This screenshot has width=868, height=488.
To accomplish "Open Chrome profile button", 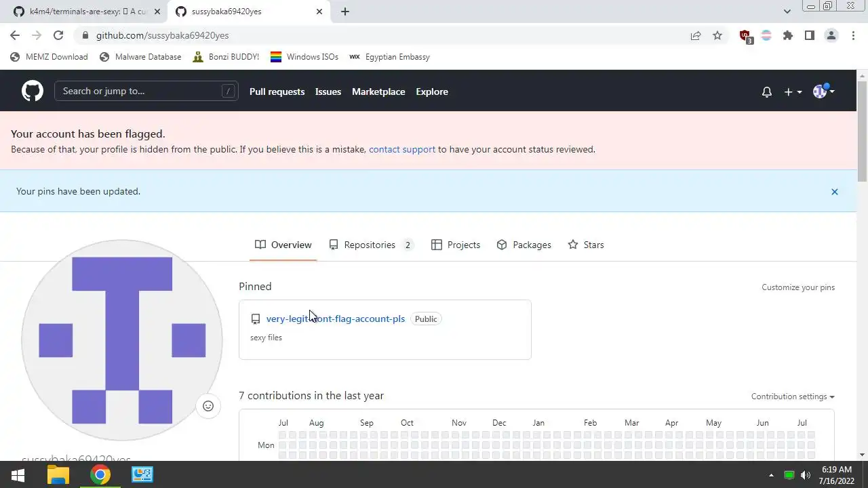I will click(831, 35).
